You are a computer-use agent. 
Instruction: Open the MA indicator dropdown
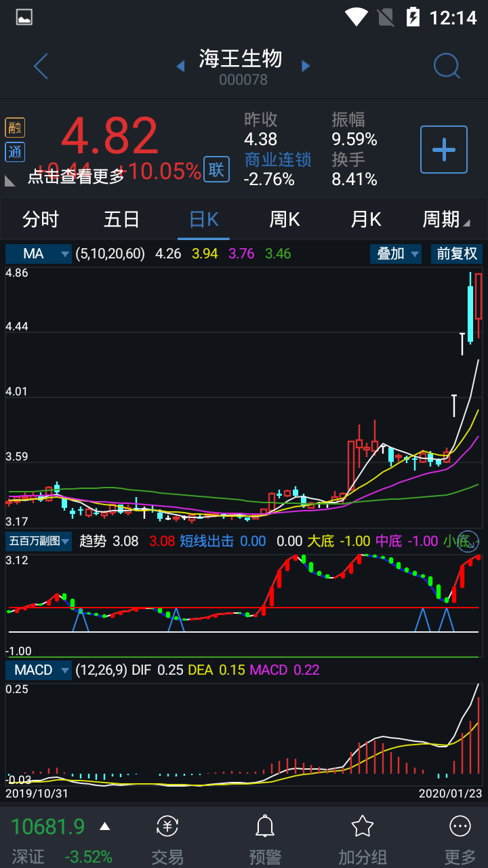point(39,254)
